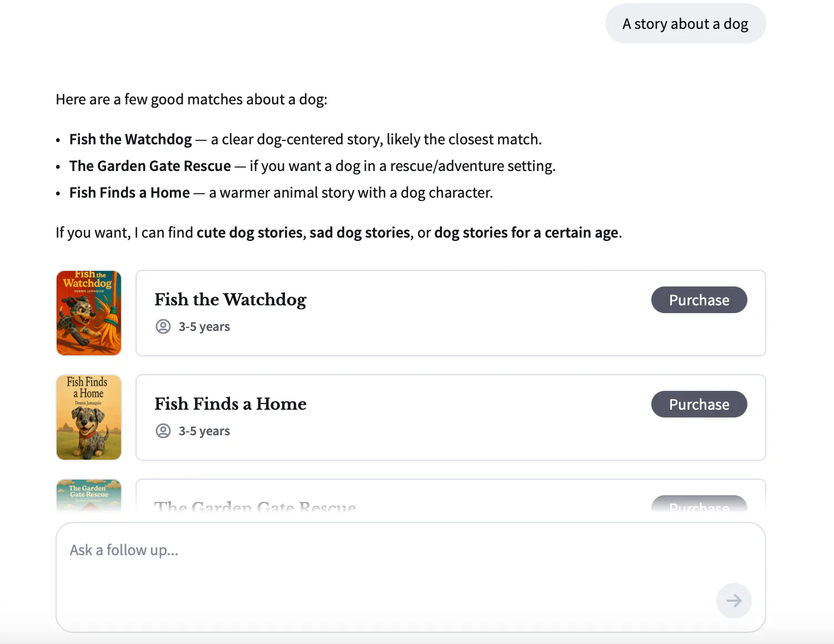Click the "cute dog stories" suggestion text
The image size is (834, 644).
point(250,233)
